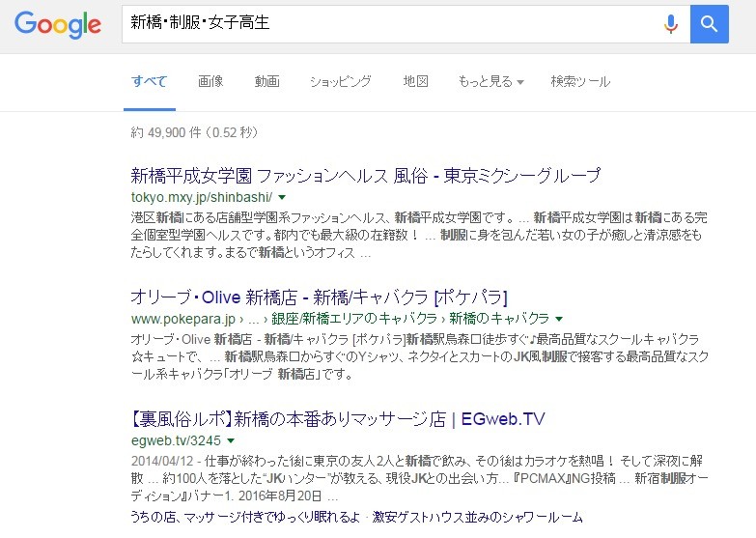
Task: Select the すべて tab
Action: click(149, 81)
